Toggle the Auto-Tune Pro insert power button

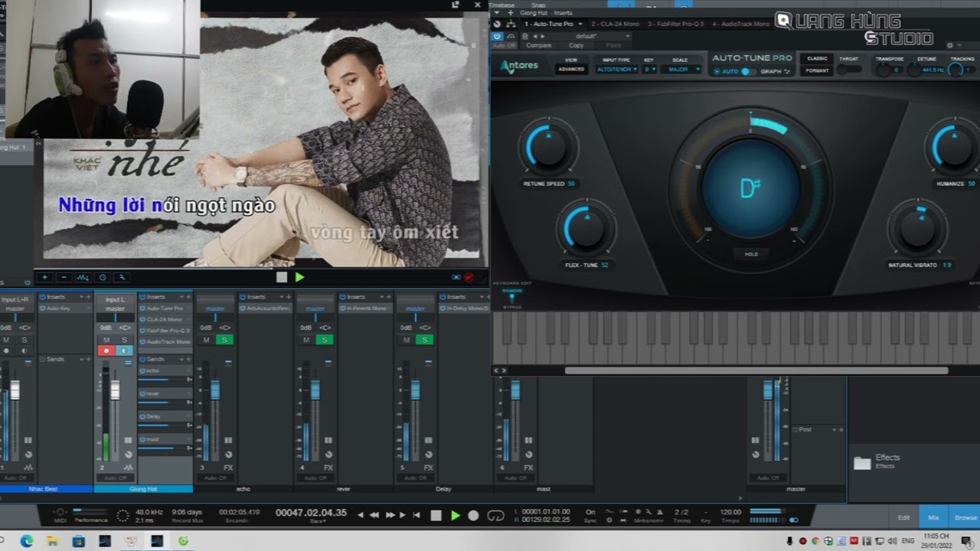(x=143, y=308)
